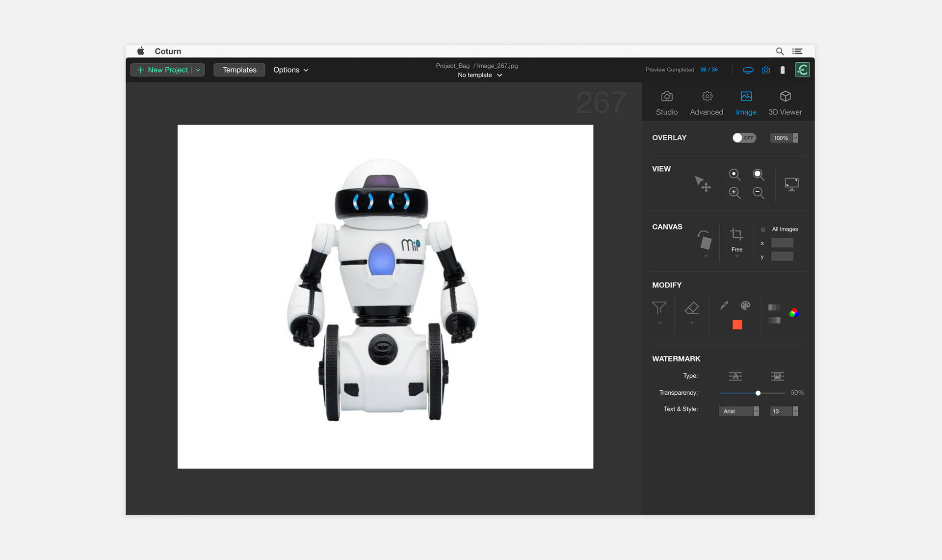942x560 pixels.
Task: Switch to the Studio tab
Action: click(667, 103)
